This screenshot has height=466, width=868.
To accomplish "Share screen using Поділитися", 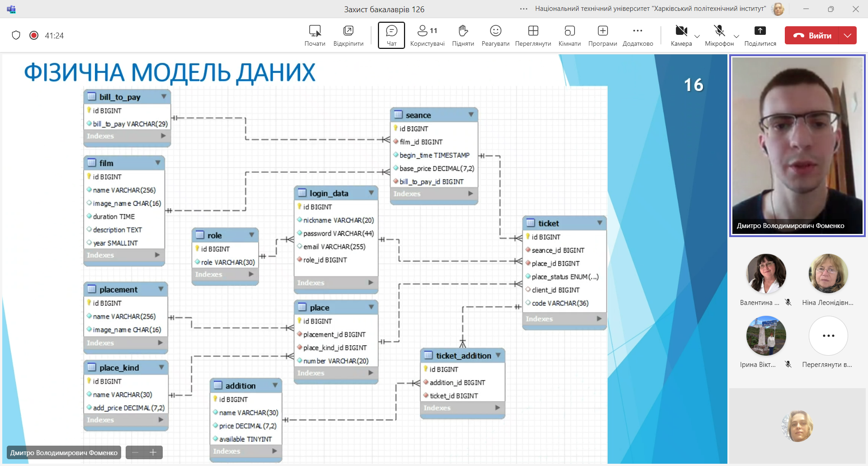I will click(x=760, y=35).
